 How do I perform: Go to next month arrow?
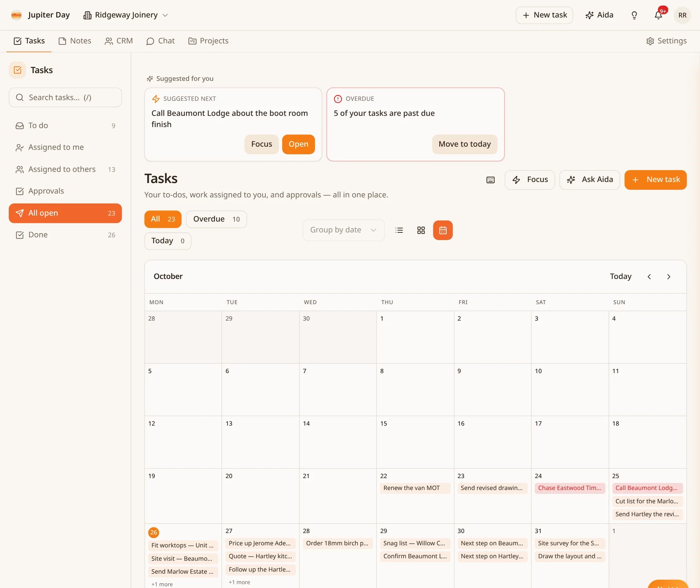[x=669, y=276]
